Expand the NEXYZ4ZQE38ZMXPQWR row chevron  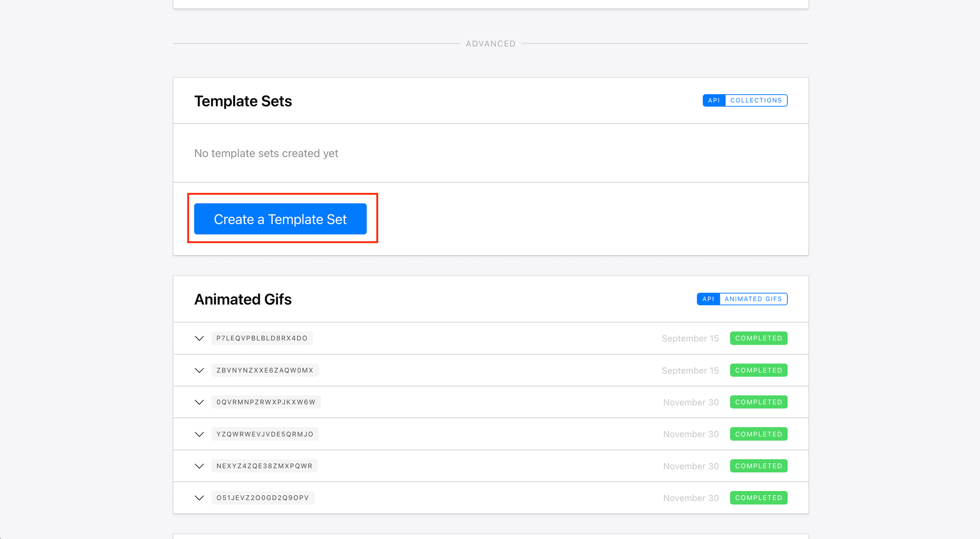click(199, 466)
